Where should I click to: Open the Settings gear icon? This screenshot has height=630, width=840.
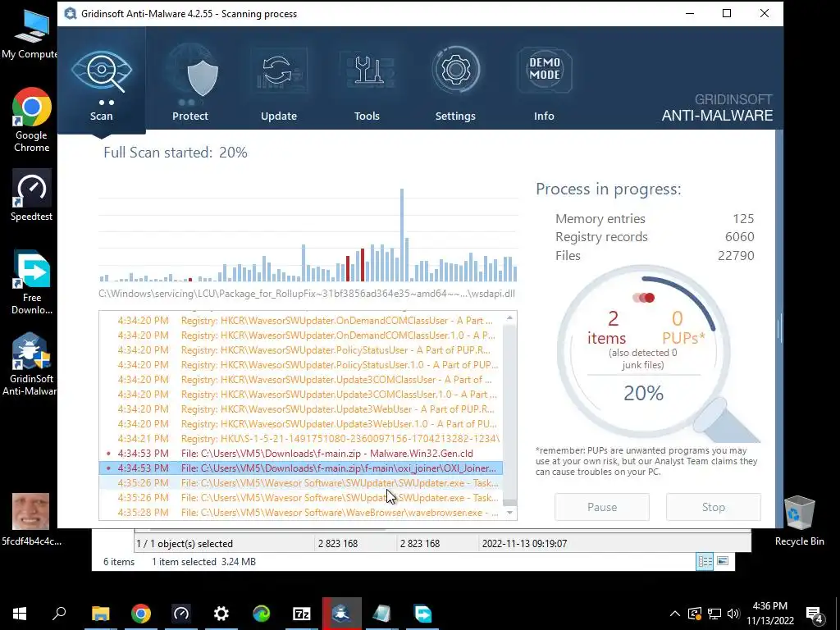tap(455, 71)
